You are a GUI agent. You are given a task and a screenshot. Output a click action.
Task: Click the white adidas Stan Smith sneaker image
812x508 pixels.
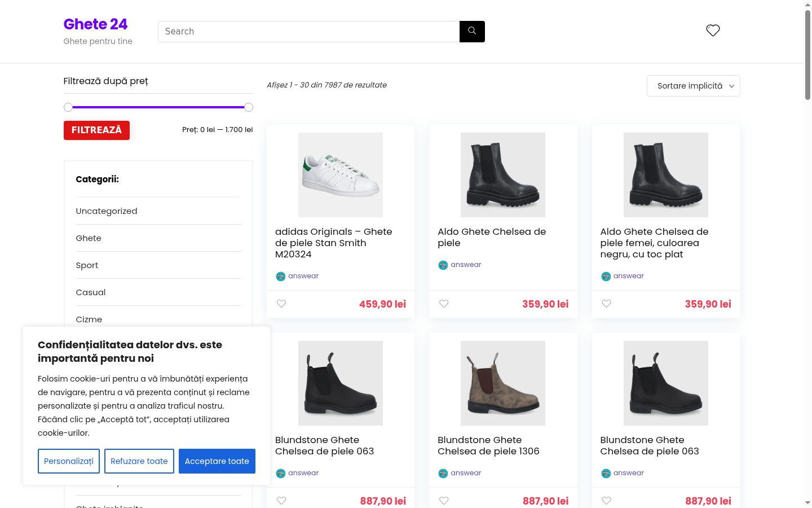tap(341, 175)
